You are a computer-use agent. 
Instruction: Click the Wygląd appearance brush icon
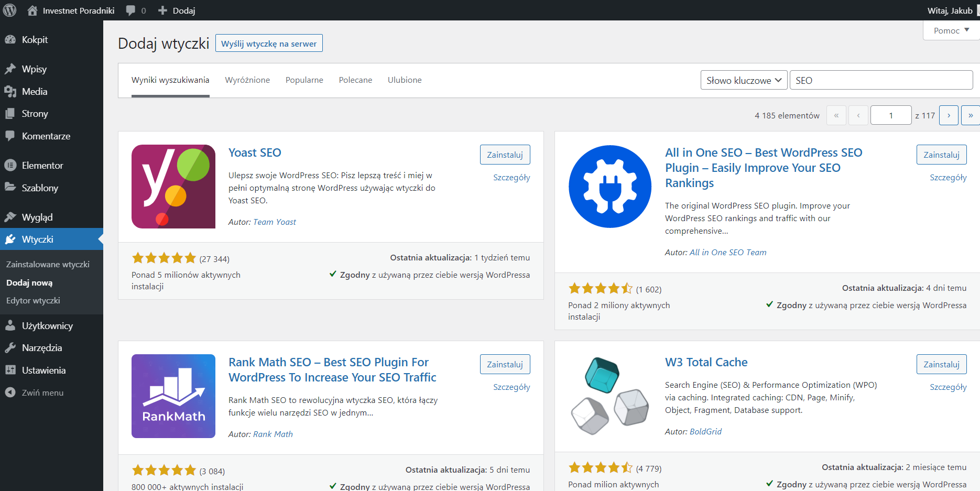tap(10, 217)
